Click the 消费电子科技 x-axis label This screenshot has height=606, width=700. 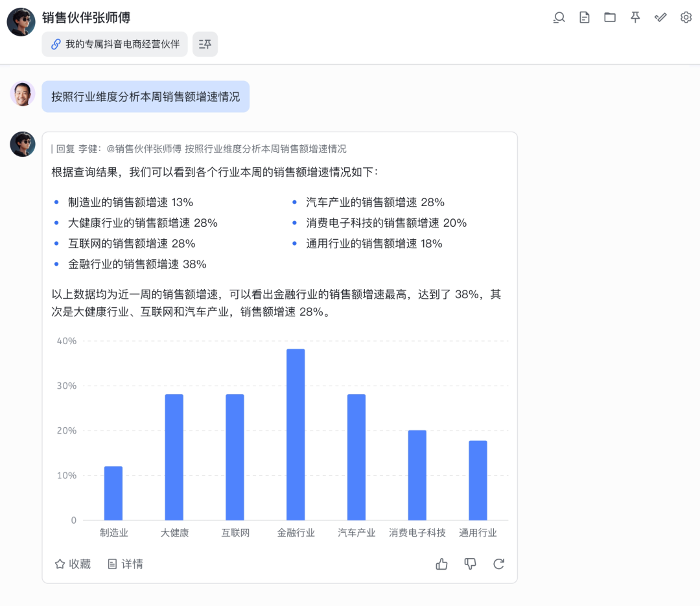click(417, 532)
